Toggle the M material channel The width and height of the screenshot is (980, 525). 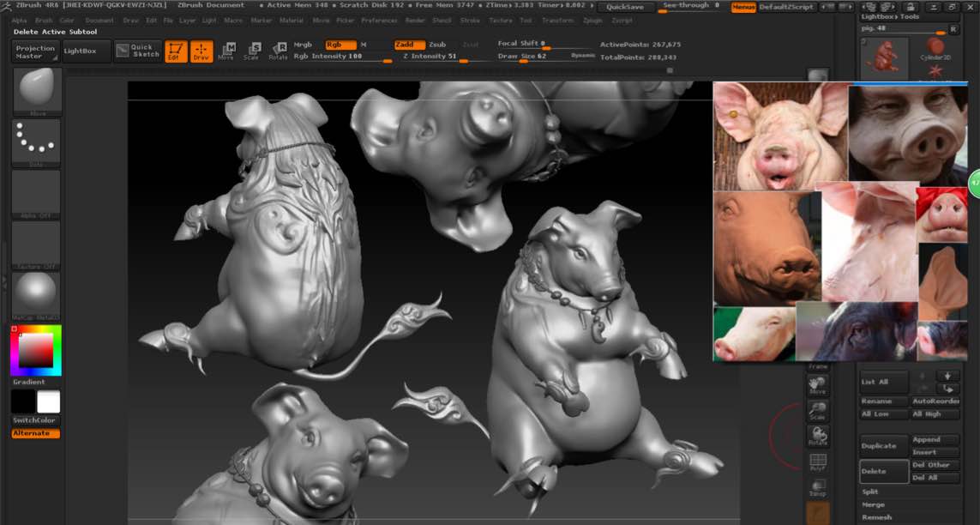(x=364, y=45)
